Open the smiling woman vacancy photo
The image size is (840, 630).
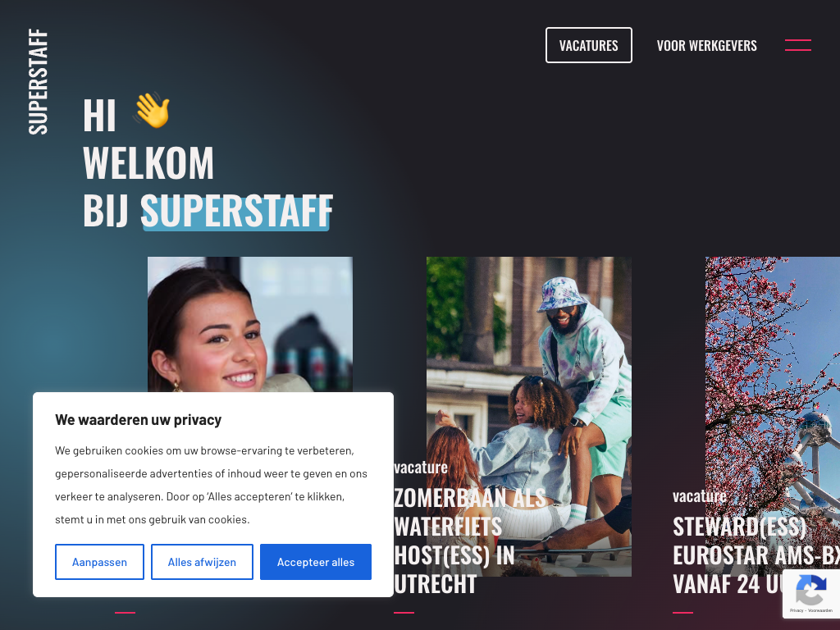click(250, 324)
